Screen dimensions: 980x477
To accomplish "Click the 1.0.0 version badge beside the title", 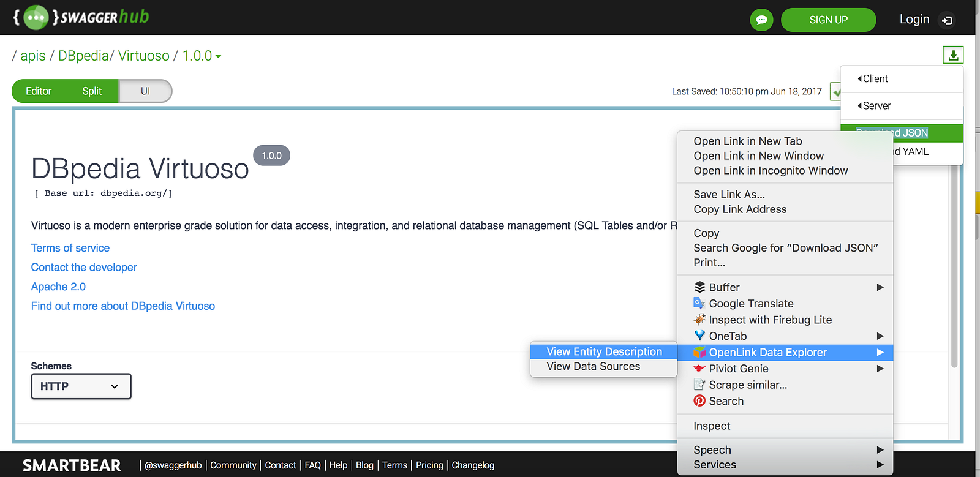I will (271, 156).
